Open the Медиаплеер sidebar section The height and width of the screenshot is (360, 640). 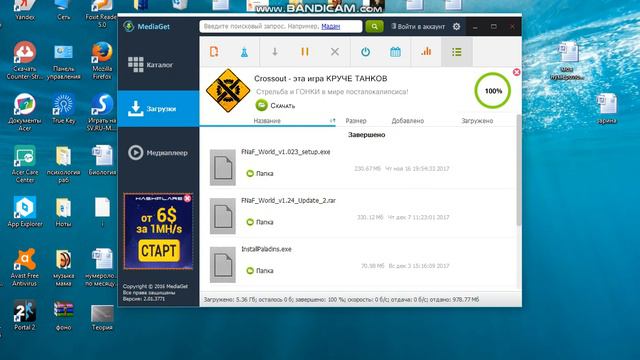coord(158,153)
